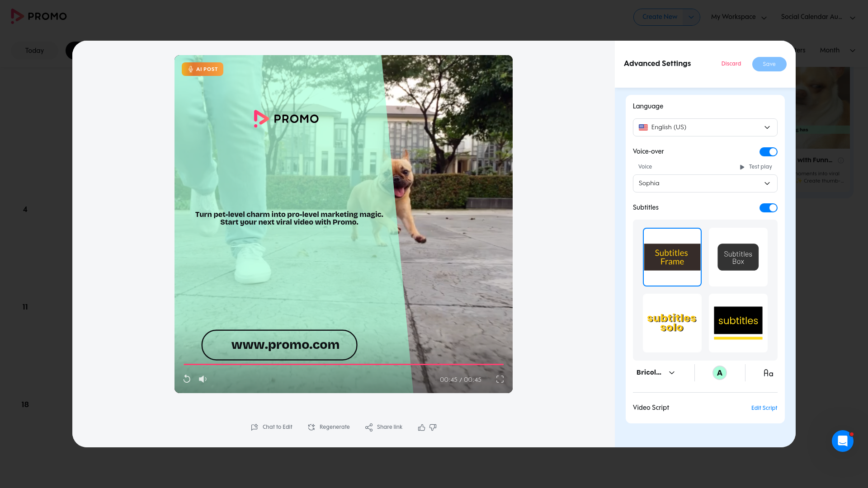
Task: Click the thumbs up icon
Action: (x=421, y=427)
